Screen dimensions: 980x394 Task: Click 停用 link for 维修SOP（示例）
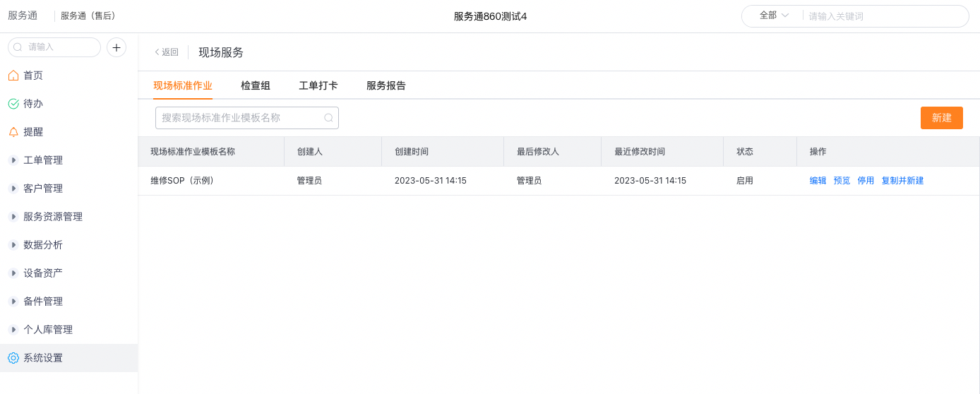(x=866, y=181)
